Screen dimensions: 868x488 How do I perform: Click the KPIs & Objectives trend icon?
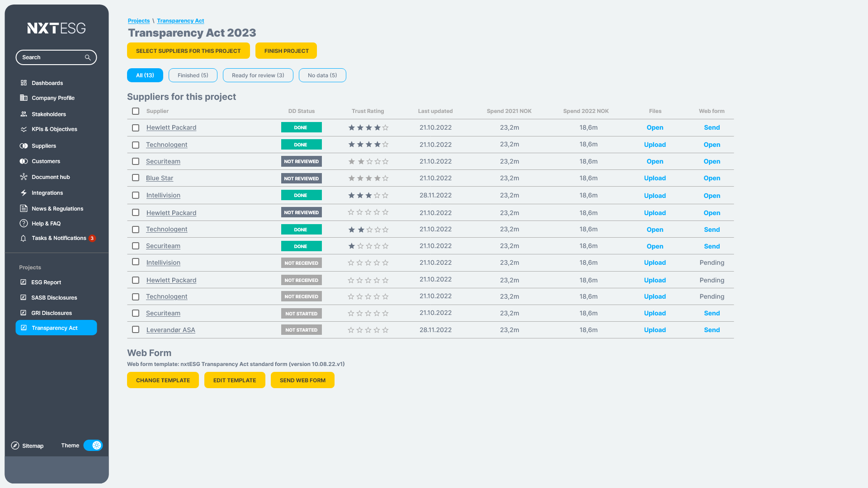tap(24, 129)
